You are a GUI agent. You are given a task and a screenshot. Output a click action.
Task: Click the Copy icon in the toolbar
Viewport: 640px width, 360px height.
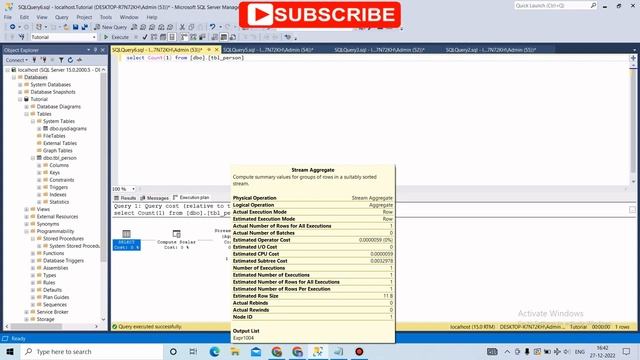click(191, 27)
